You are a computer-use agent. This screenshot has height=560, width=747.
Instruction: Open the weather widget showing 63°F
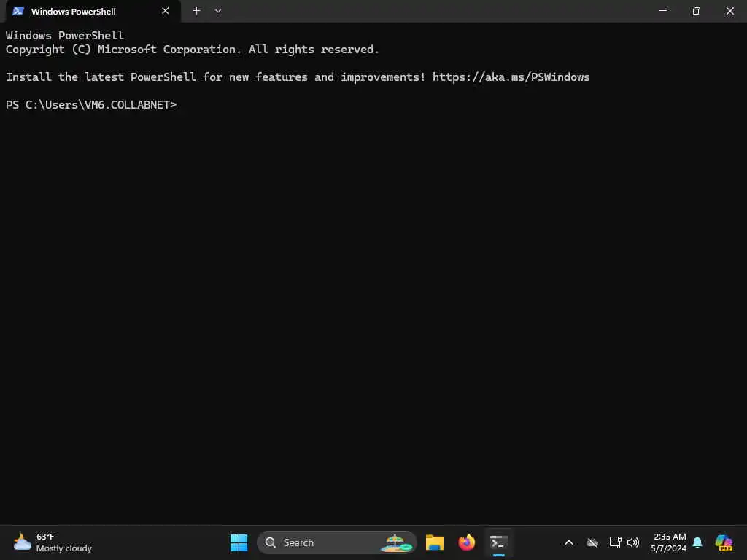pos(53,542)
